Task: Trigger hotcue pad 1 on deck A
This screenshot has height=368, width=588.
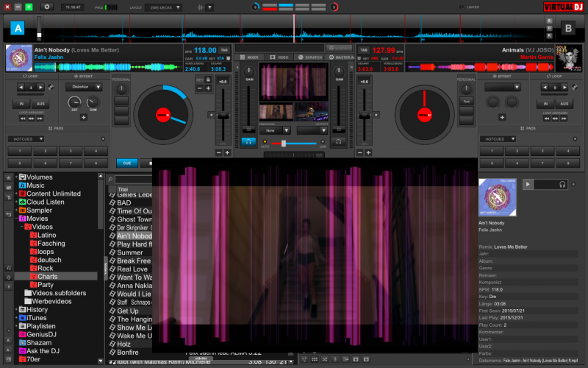Action: 20,151
